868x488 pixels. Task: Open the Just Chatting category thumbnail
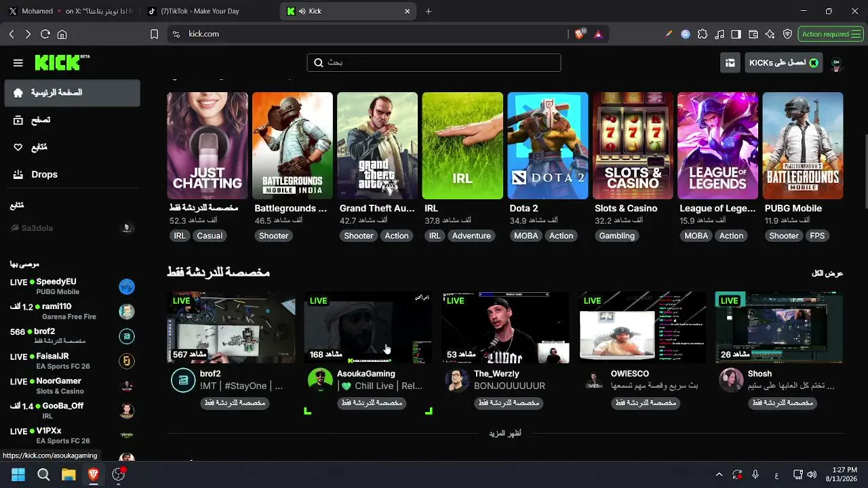pos(208,146)
